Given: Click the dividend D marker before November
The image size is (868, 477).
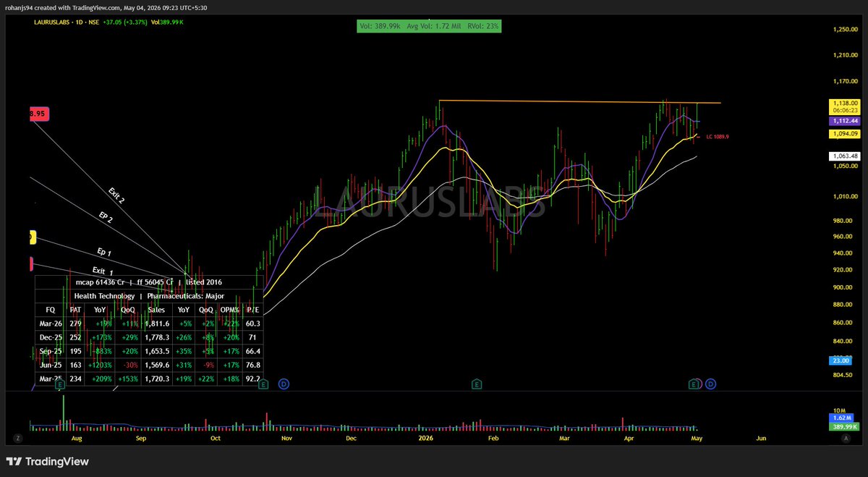Looking at the screenshot, I should tap(284, 384).
